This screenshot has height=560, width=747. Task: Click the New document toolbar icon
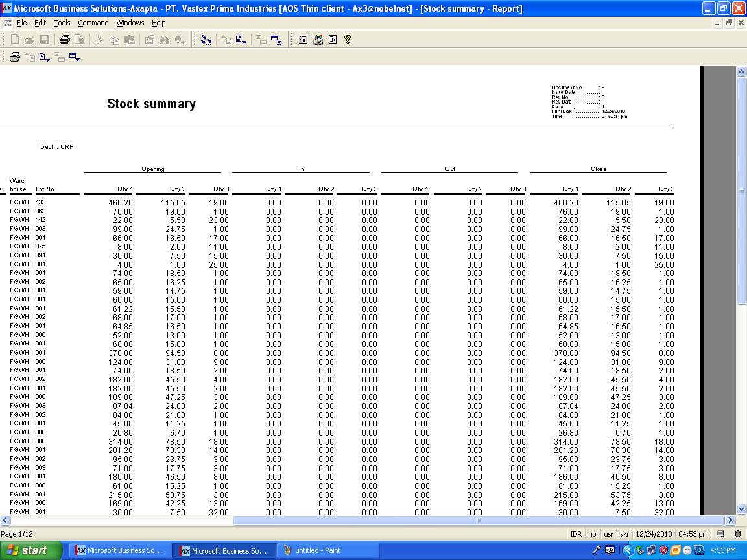pos(15,40)
